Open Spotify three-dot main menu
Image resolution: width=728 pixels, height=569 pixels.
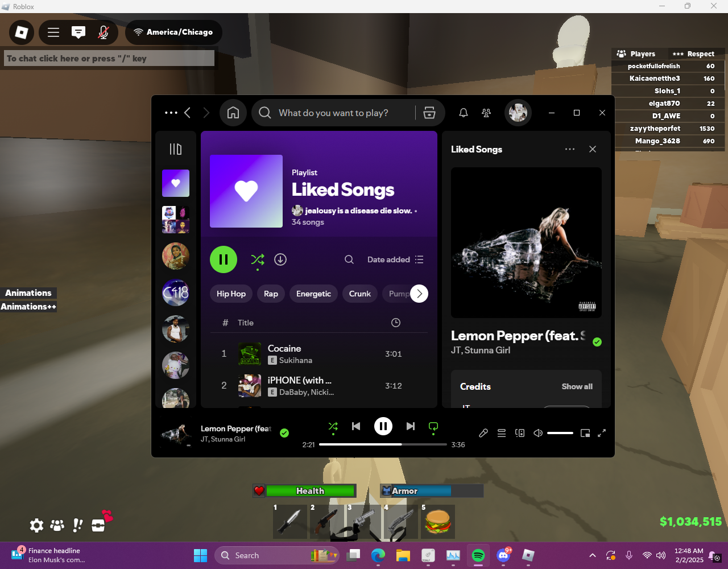click(x=171, y=113)
